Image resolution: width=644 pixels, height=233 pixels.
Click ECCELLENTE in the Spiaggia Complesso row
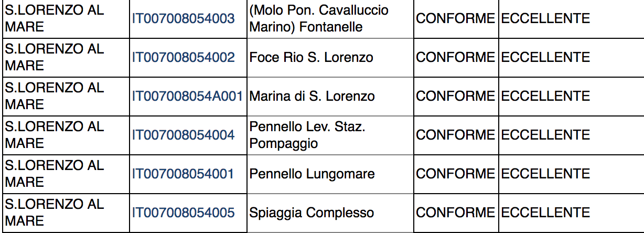545,213
